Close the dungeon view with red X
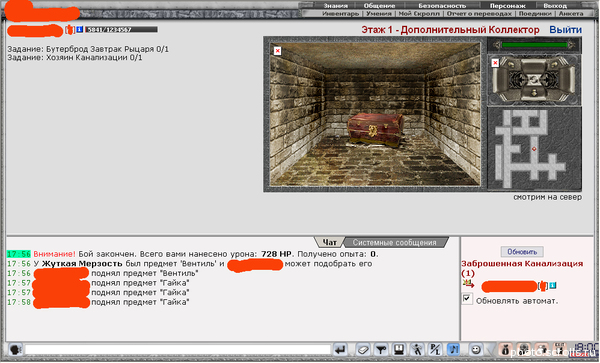This screenshot has width=600, height=363. tap(277, 50)
